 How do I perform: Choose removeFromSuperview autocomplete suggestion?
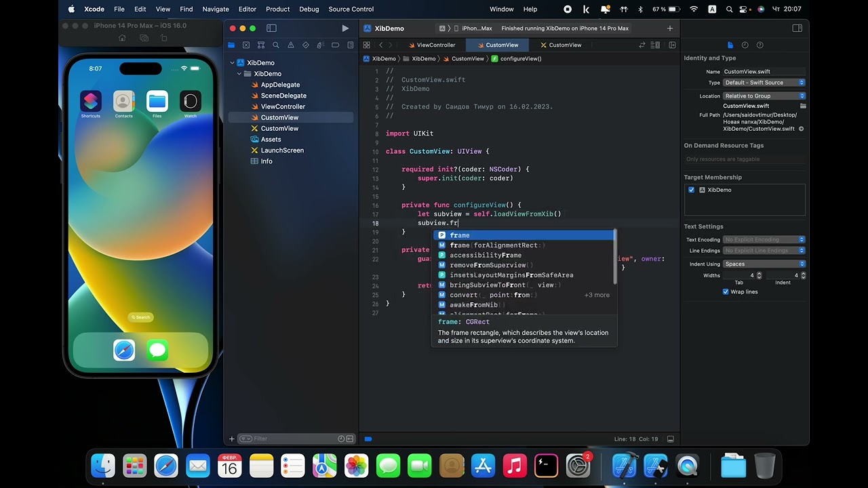click(x=524, y=265)
